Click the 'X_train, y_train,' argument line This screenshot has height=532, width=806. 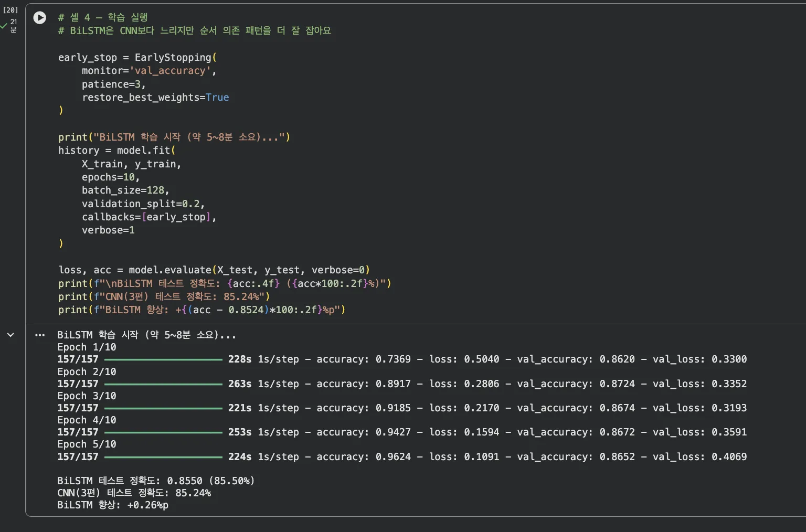131,164
